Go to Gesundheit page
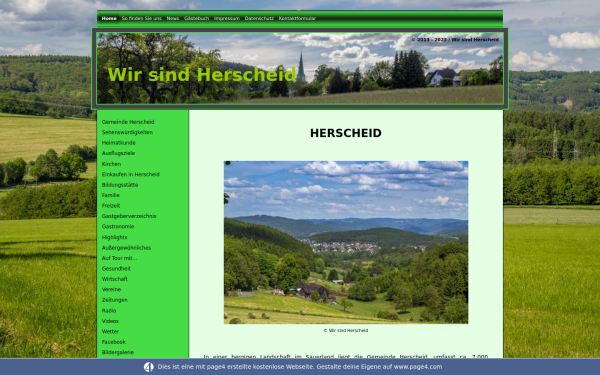Image resolution: width=600 pixels, height=375 pixels. (116, 269)
